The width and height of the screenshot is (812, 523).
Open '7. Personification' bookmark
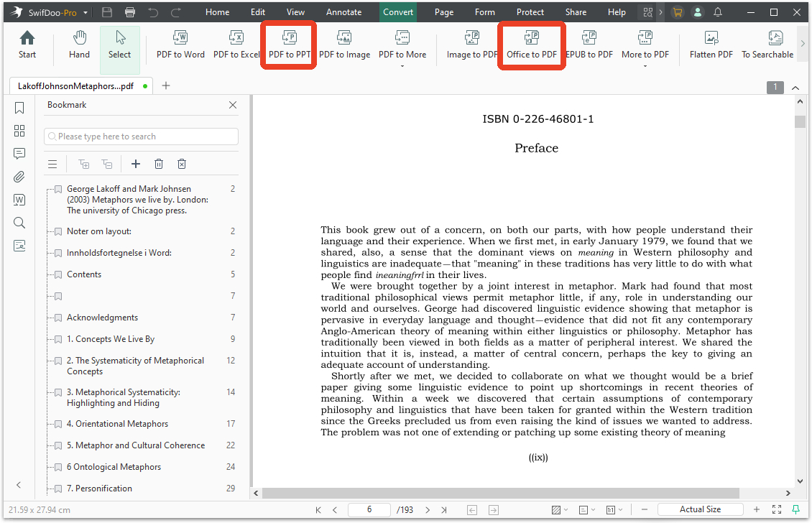point(99,489)
